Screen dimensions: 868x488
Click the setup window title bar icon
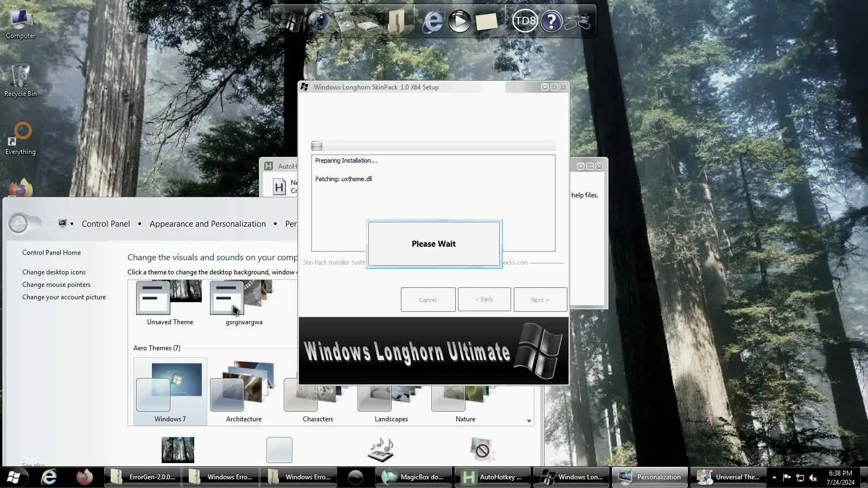click(304, 87)
